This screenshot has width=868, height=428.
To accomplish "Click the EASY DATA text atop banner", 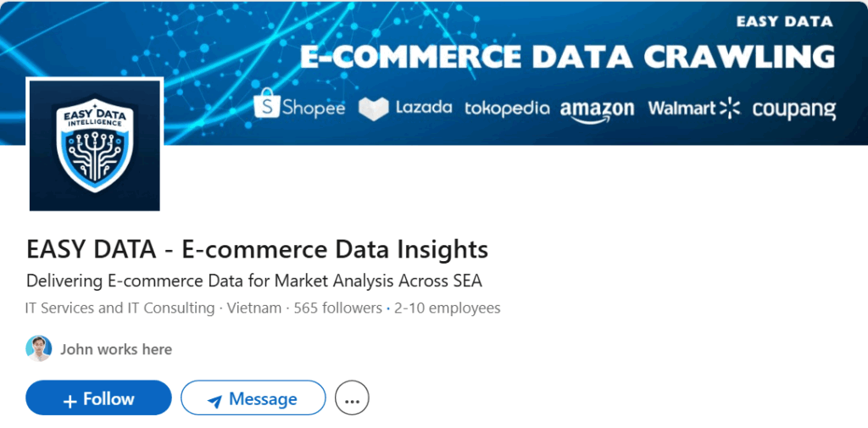I will point(784,21).
